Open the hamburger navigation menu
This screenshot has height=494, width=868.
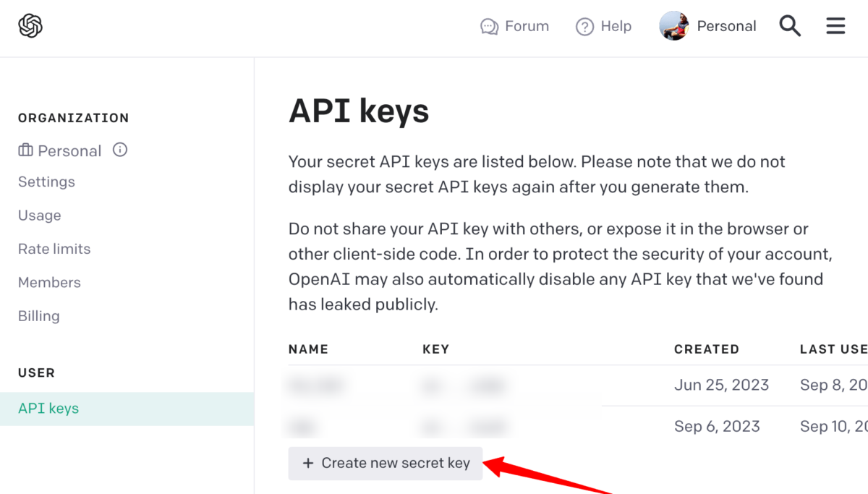coord(835,25)
